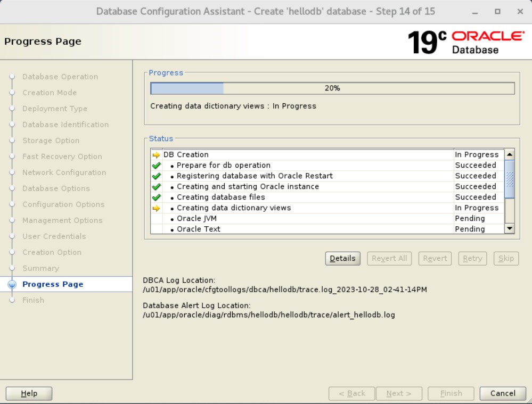Click green checkmark for Prepare for db operation
Viewport: 532px width, 404px height.
(x=157, y=166)
